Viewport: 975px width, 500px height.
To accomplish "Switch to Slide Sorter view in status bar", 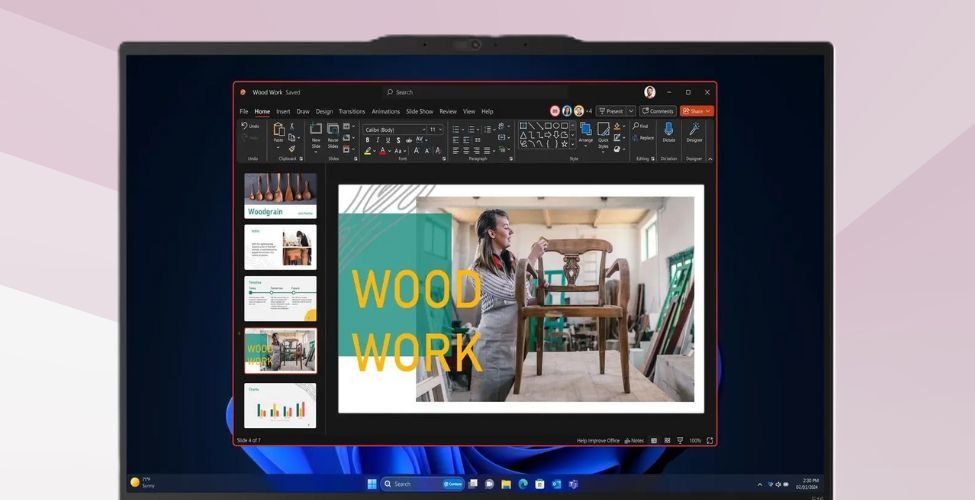I will click(667, 441).
